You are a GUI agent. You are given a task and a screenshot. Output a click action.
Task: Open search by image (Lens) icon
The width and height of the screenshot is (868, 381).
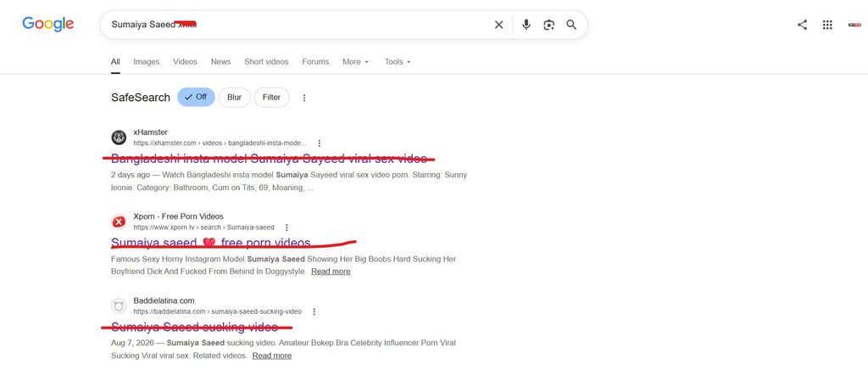tap(548, 25)
